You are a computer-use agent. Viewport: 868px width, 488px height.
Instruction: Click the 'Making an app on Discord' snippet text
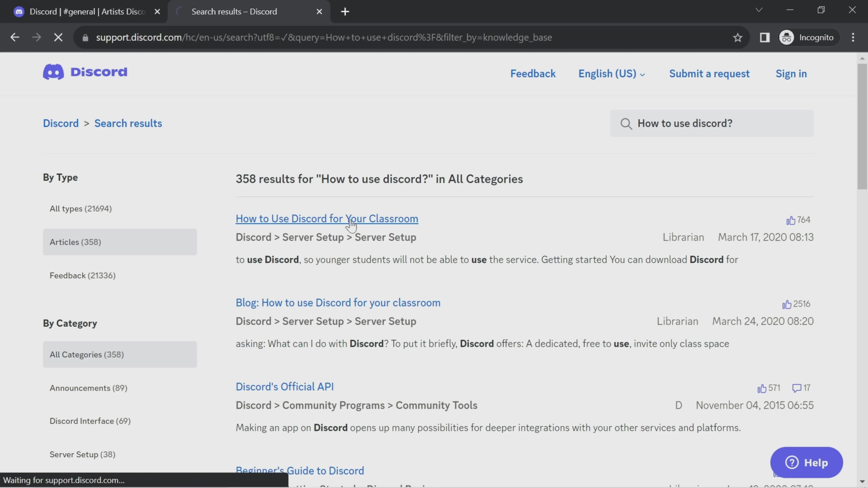[x=488, y=428]
